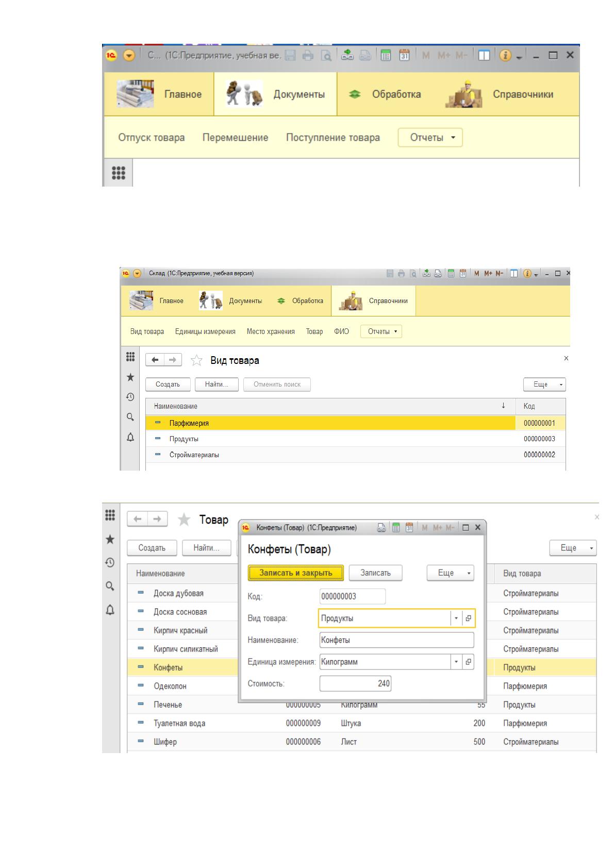Switch to Справочники section in top window
The image size is (614, 868).
500,94
